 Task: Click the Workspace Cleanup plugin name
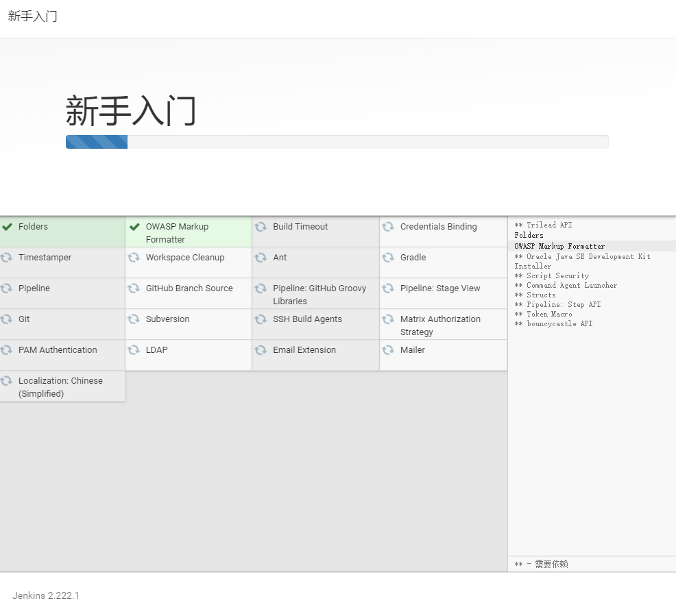click(185, 258)
